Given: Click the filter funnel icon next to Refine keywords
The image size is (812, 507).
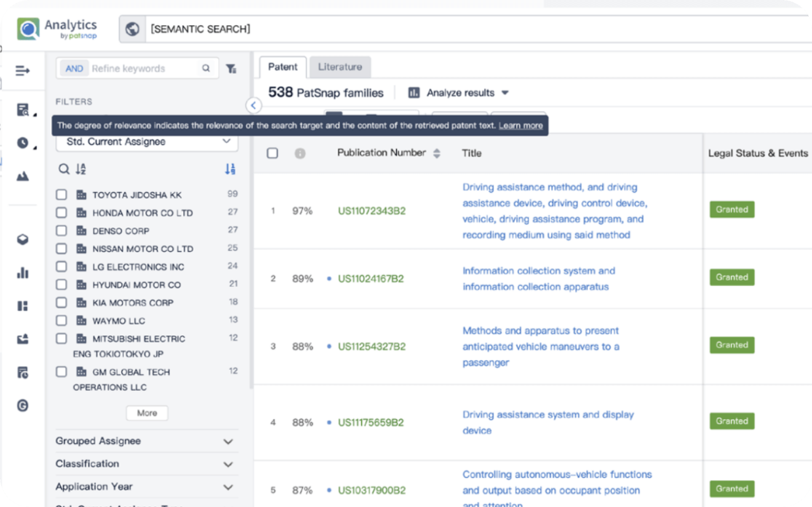Looking at the screenshot, I should tap(231, 69).
